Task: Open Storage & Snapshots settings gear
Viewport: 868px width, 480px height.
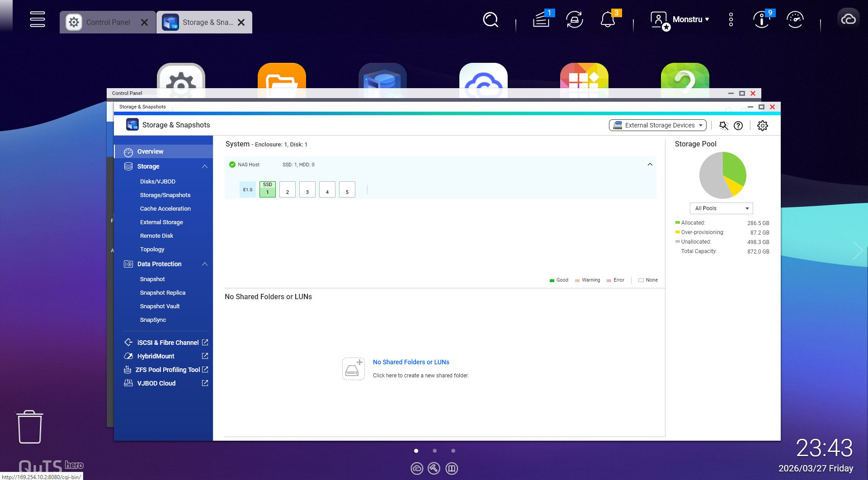Action: click(x=762, y=126)
